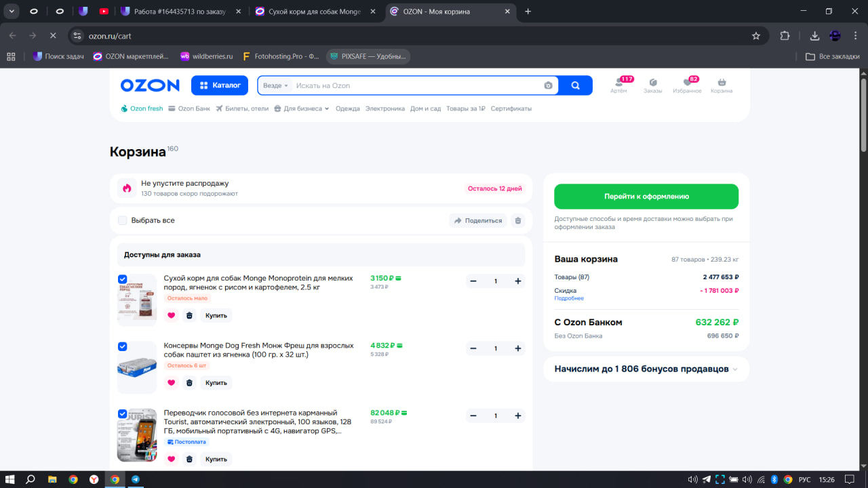Open the Favorites heart icon in header

point(687,83)
